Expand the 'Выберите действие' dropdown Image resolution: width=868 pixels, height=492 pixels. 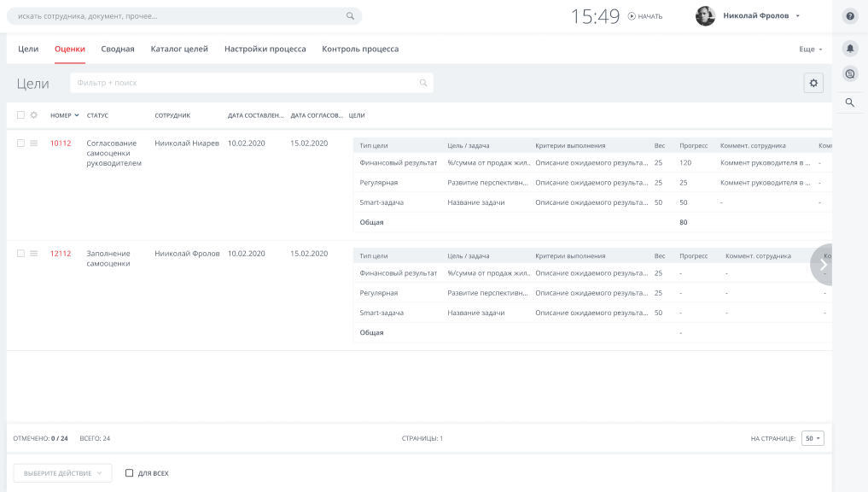(62, 473)
